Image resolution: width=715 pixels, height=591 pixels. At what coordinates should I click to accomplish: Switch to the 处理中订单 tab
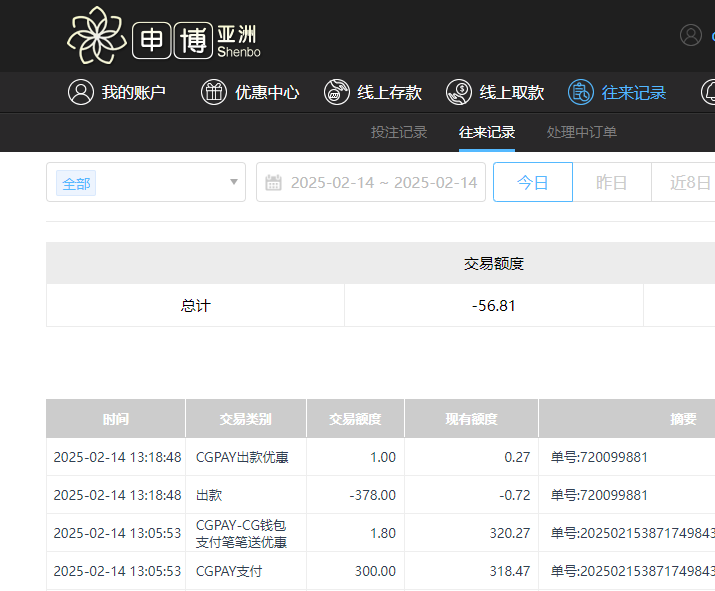click(582, 132)
